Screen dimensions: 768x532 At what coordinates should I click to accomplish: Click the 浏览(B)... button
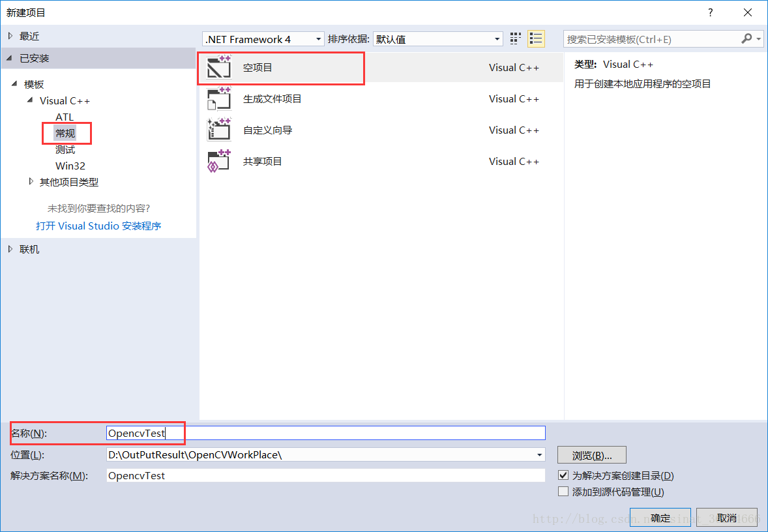pyautogui.click(x=592, y=455)
